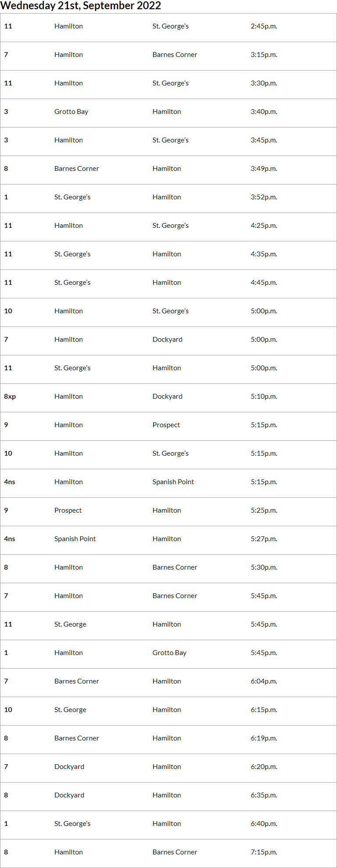Click the 3:49p.m. departure time

coord(264,169)
